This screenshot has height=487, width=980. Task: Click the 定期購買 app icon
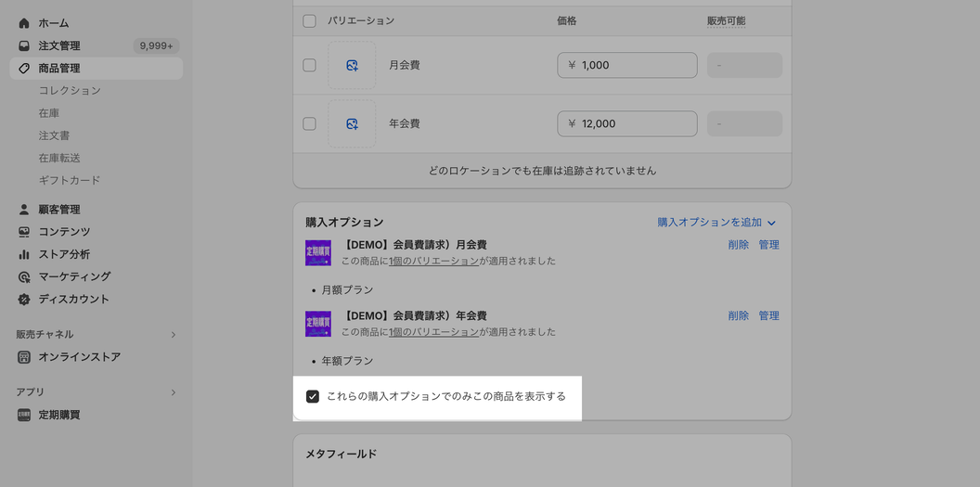24,415
